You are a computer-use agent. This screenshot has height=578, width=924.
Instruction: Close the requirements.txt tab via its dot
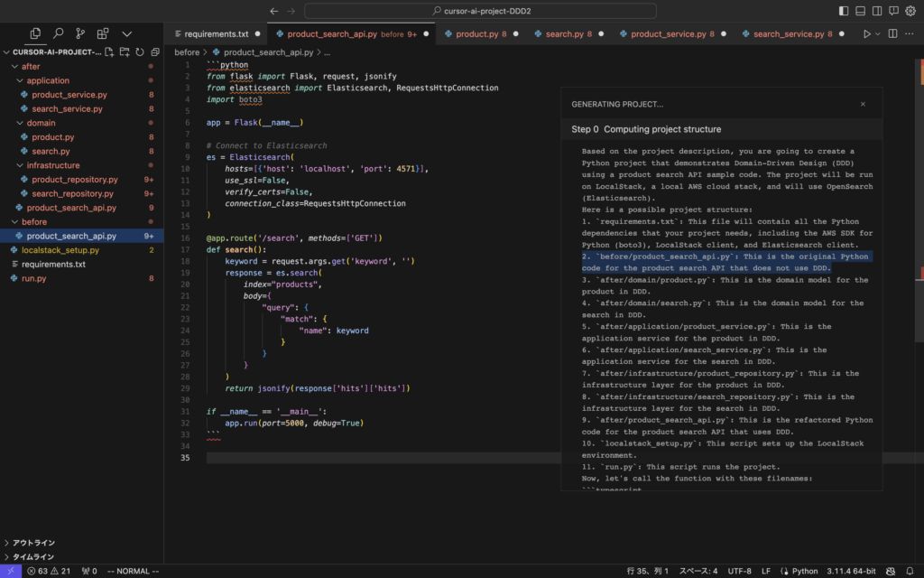[257, 33]
